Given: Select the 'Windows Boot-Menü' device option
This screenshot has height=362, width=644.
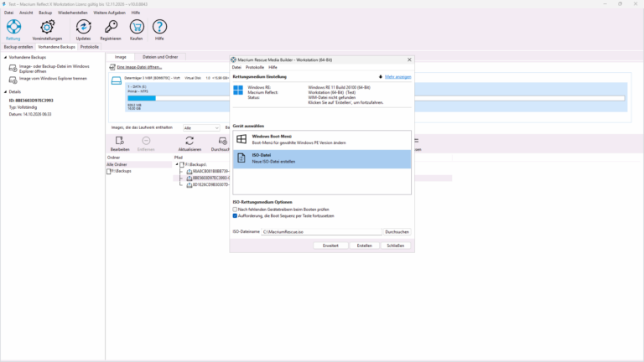Looking at the screenshot, I should click(322, 140).
